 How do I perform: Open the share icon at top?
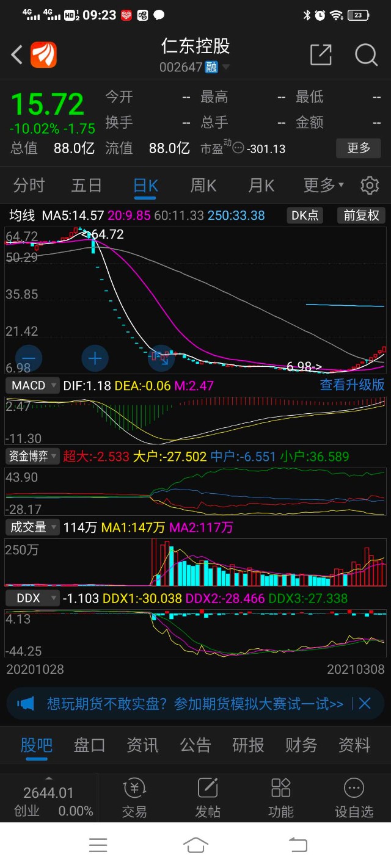(x=321, y=55)
